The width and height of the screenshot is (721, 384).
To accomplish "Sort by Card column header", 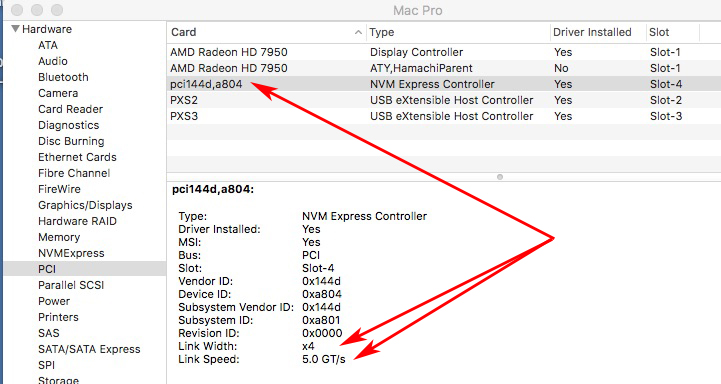I will tap(183, 32).
